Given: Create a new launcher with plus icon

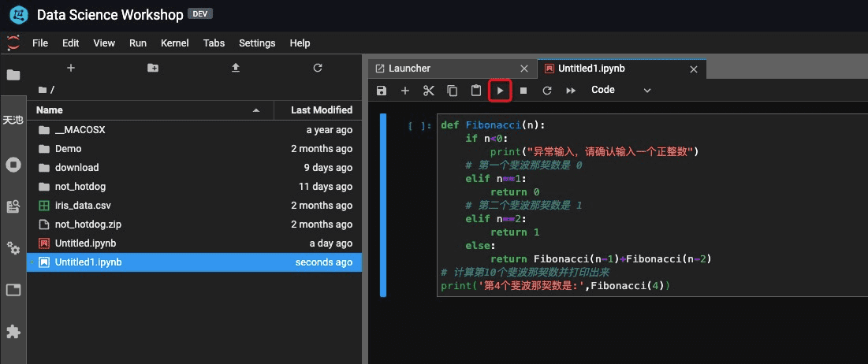Looking at the screenshot, I should 70,68.
